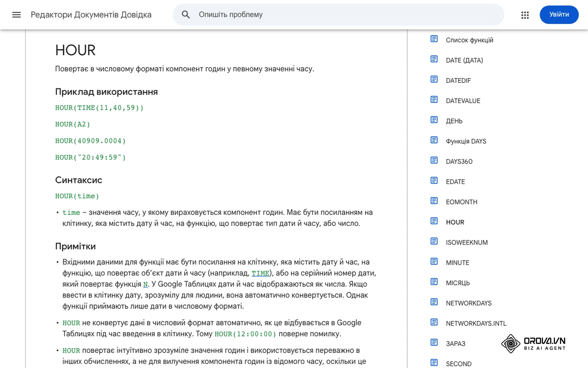Click the Увійти sign-in button

point(559,15)
